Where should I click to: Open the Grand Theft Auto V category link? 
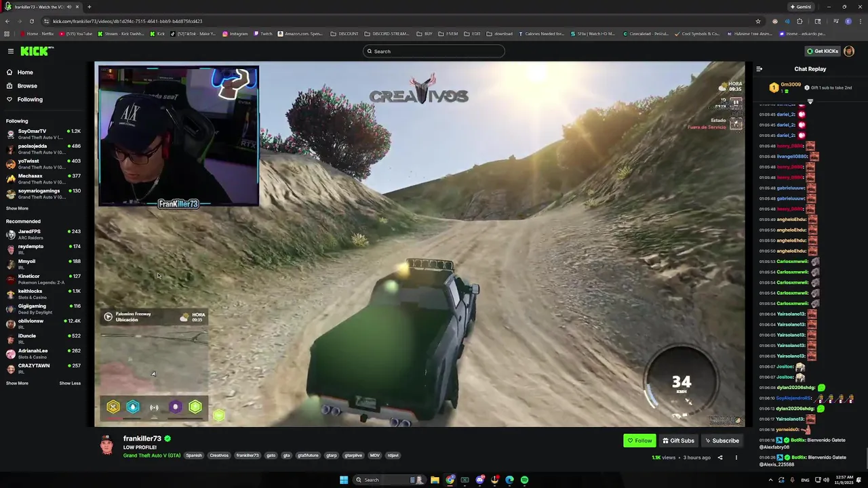(x=152, y=455)
